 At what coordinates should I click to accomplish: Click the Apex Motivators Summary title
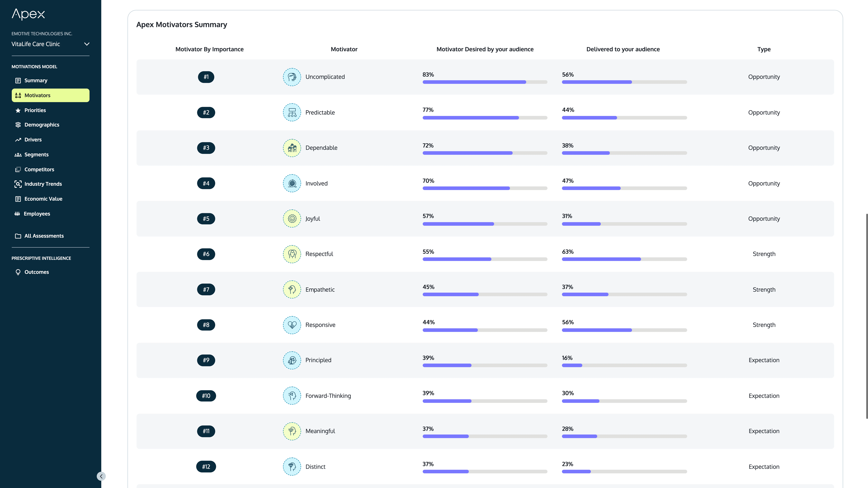click(x=182, y=25)
